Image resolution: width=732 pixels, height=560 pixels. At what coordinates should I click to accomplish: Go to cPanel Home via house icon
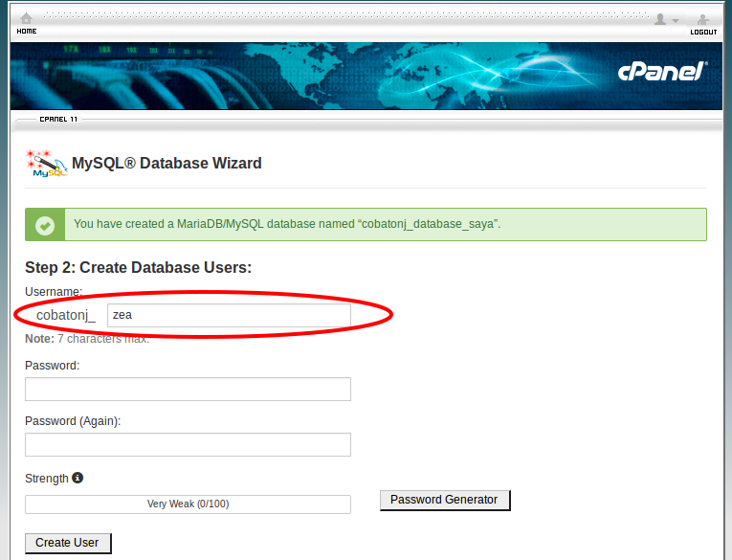tap(26, 18)
